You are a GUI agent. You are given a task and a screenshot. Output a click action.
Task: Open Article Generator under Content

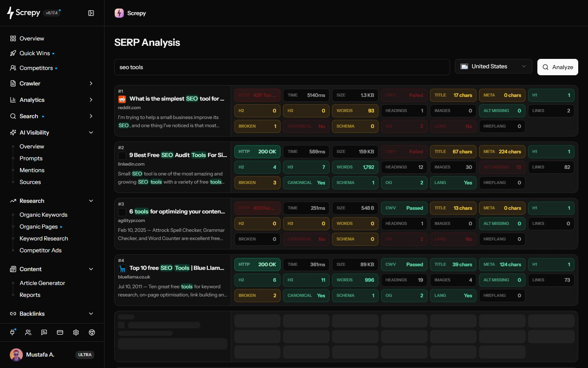click(42, 283)
